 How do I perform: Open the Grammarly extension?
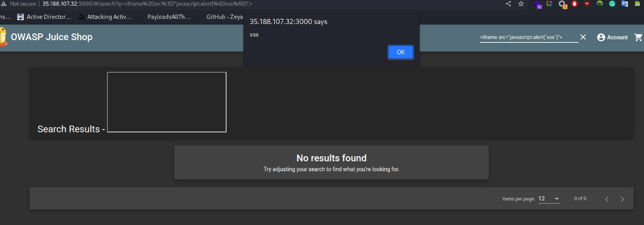point(612,4)
